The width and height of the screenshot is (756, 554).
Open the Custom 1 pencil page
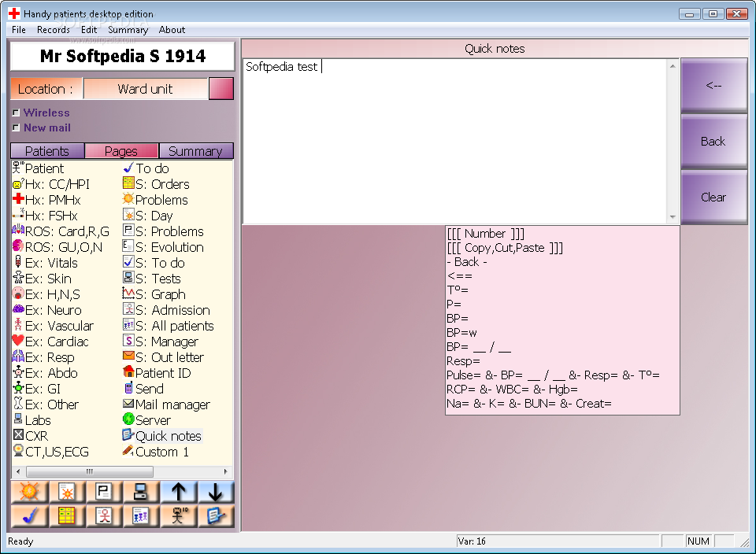(x=156, y=452)
